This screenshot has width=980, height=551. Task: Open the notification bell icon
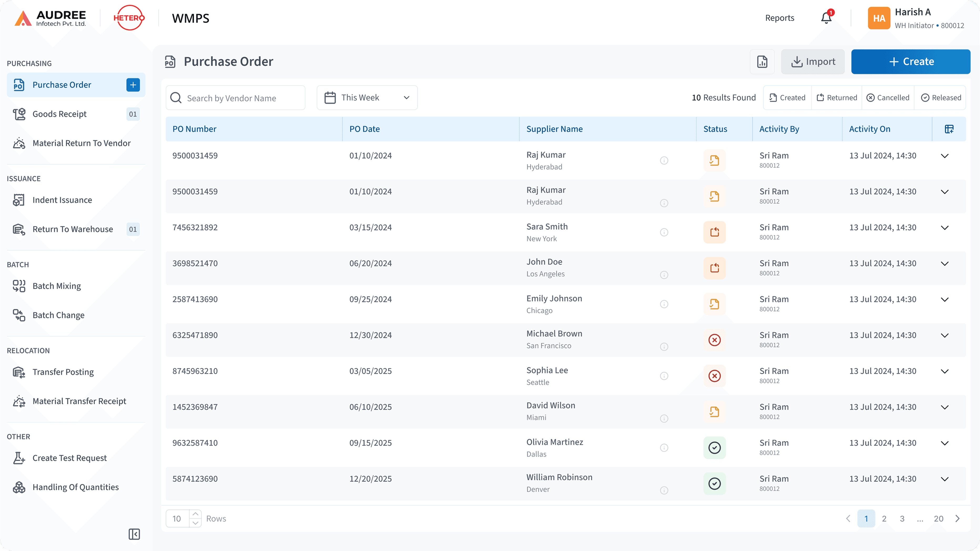pyautogui.click(x=826, y=18)
